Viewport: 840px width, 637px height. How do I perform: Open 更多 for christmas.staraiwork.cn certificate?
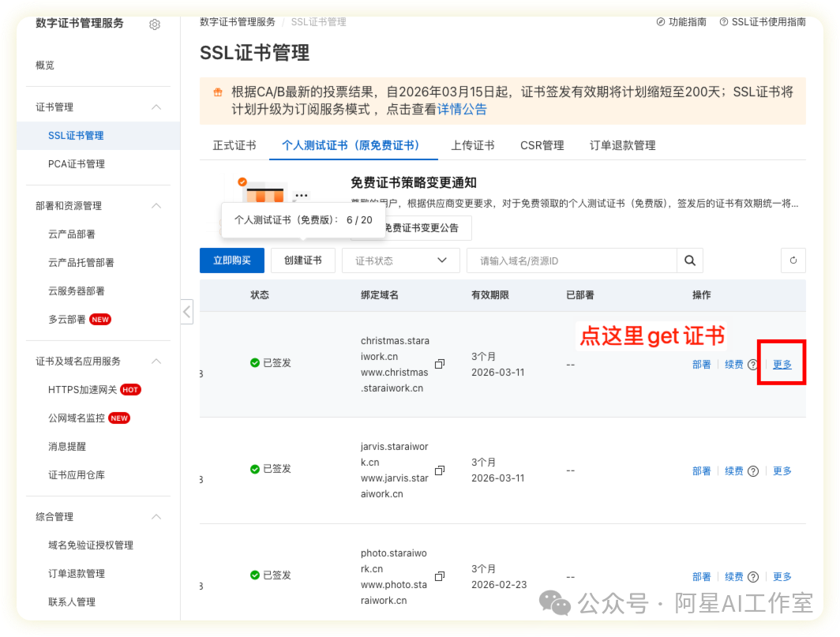(782, 365)
